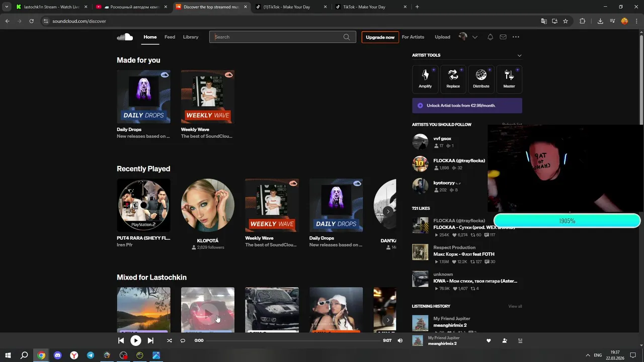This screenshot has height=362, width=644.
Task: Switch to the Home tab
Action: coord(150,37)
